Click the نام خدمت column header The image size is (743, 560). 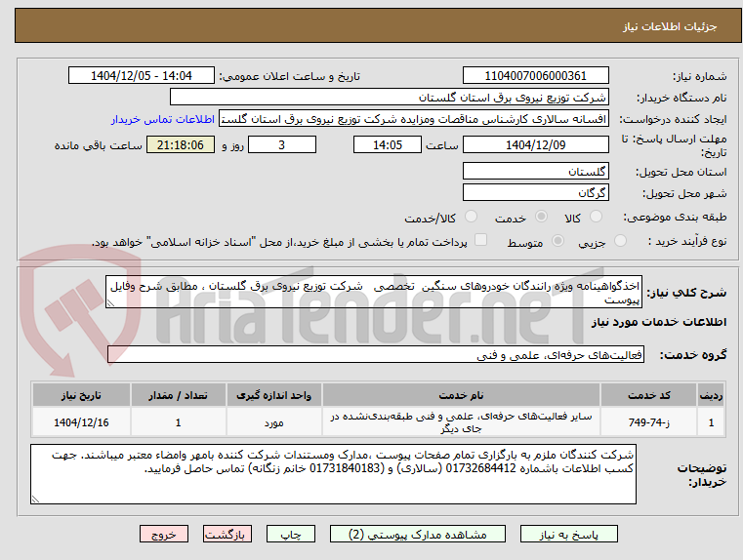[x=461, y=395]
